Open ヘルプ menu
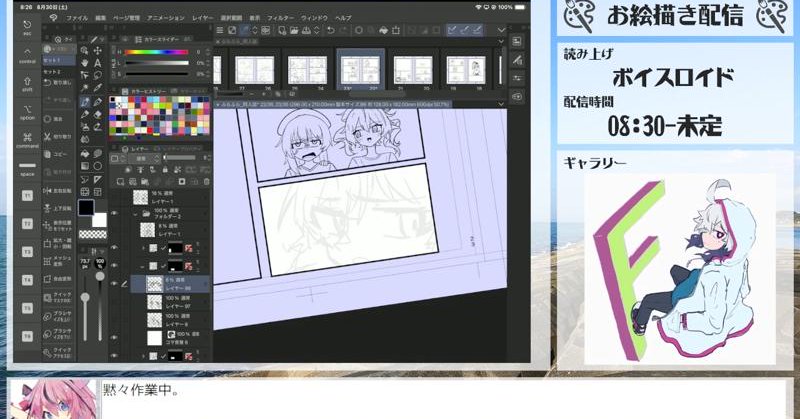800x419 pixels. point(343,18)
